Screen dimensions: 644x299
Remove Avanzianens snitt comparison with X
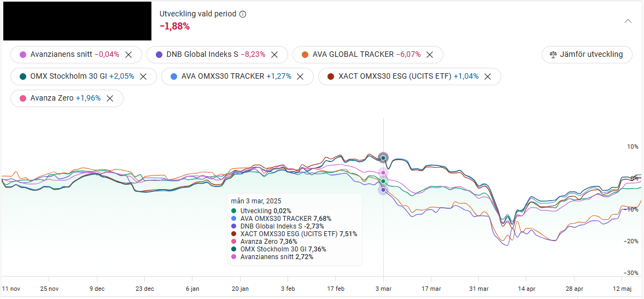pyautogui.click(x=128, y=55)
